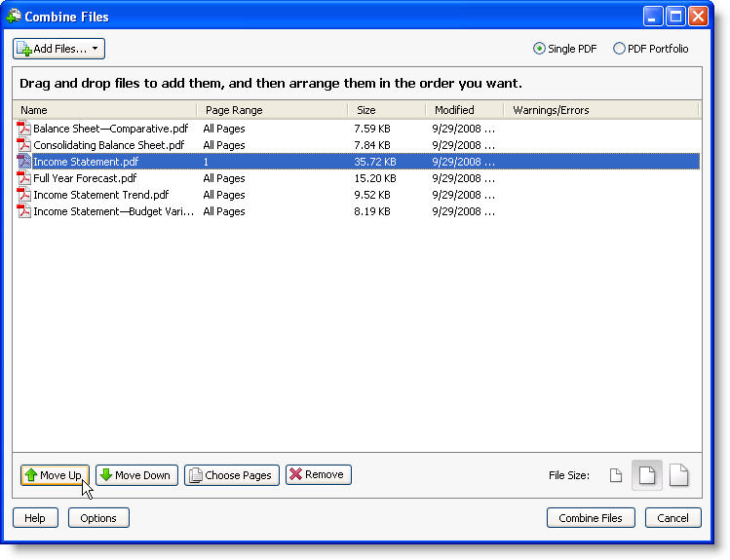Select Income Statement—Budget Vari… row
This screenshot has width=730, height=560.
click(x=357, y=211)
